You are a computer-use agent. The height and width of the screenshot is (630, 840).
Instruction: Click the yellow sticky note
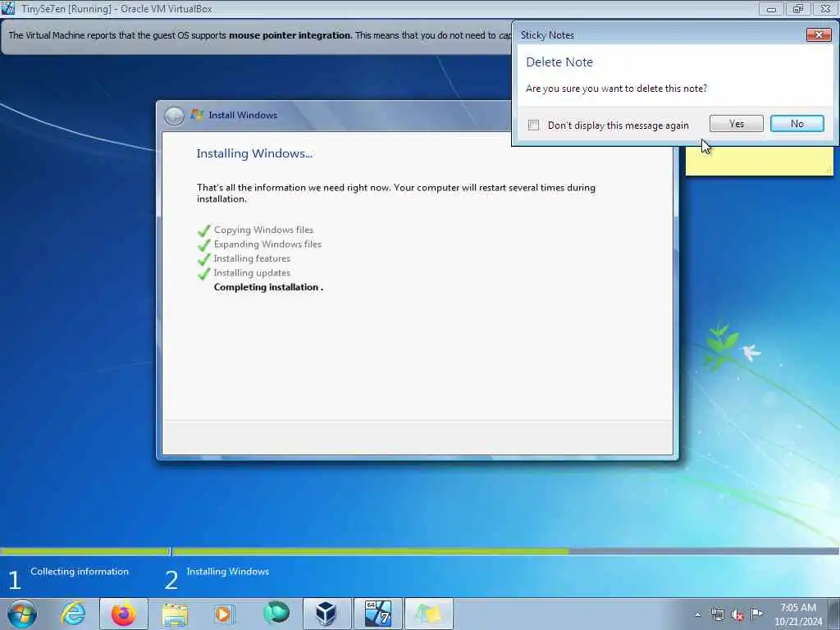(x=759, y=161)
